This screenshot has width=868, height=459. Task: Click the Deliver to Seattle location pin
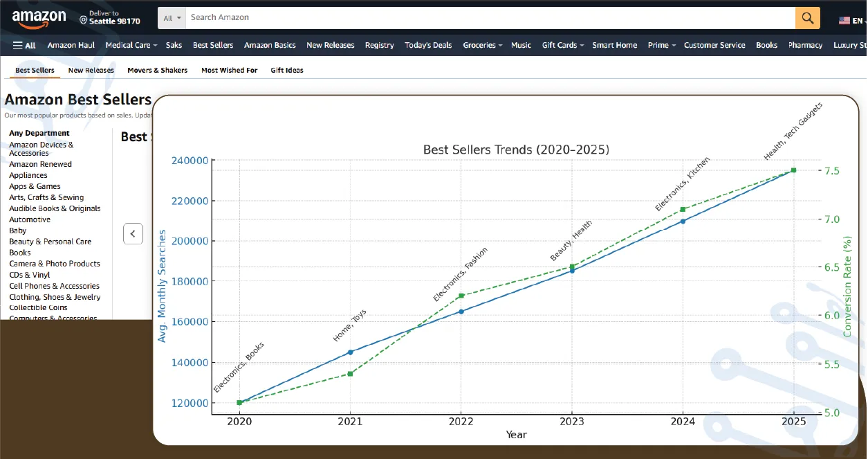[x=84, y=19]
